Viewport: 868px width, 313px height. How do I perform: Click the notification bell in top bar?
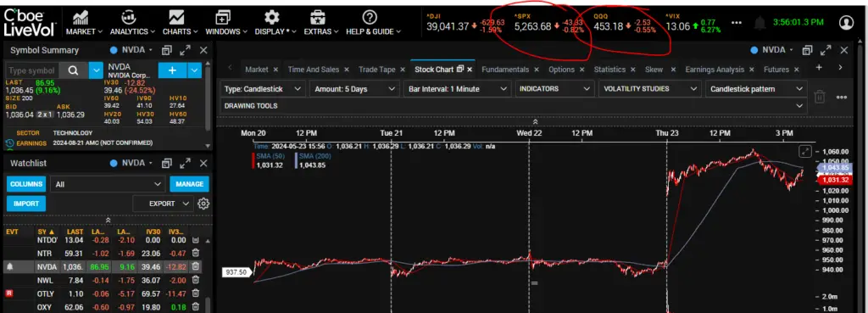click(760, 23)
